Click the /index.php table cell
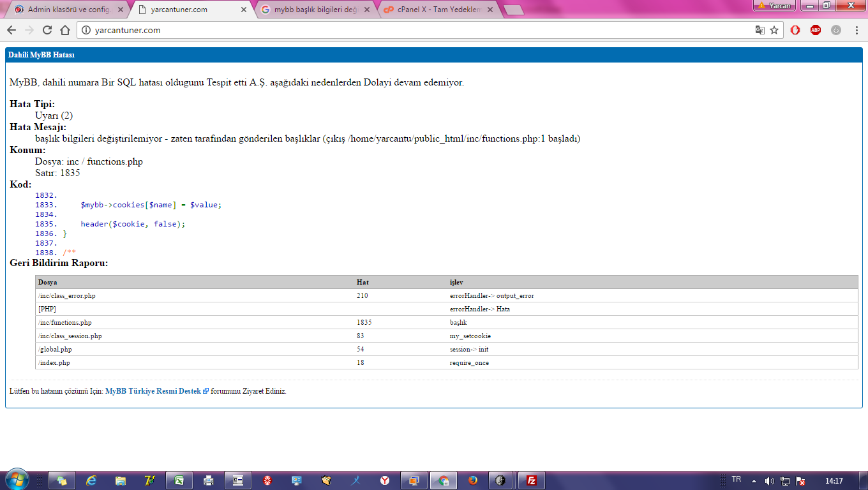868x490 pixels. point(195,362)
